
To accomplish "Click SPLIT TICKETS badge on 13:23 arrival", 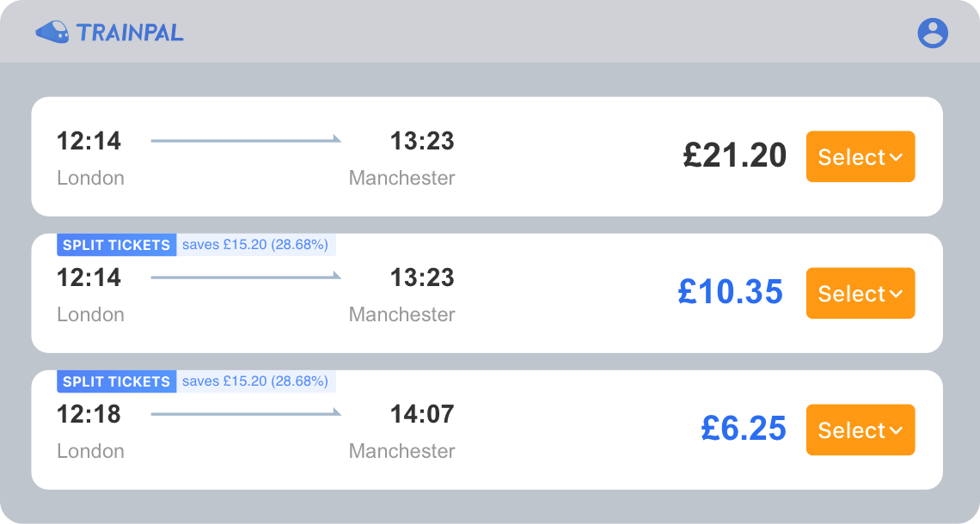I will point(117,245).
